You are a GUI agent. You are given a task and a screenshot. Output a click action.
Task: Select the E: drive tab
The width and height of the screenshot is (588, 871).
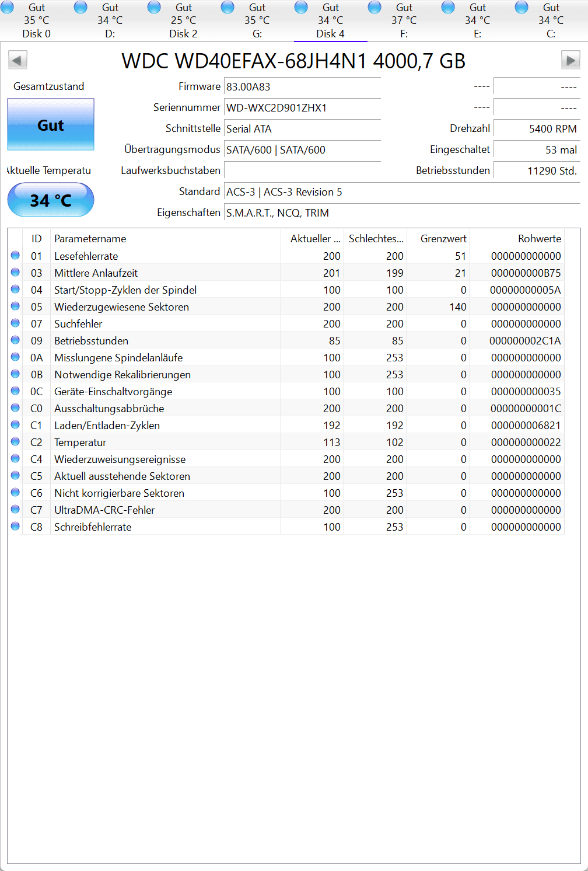478,20
